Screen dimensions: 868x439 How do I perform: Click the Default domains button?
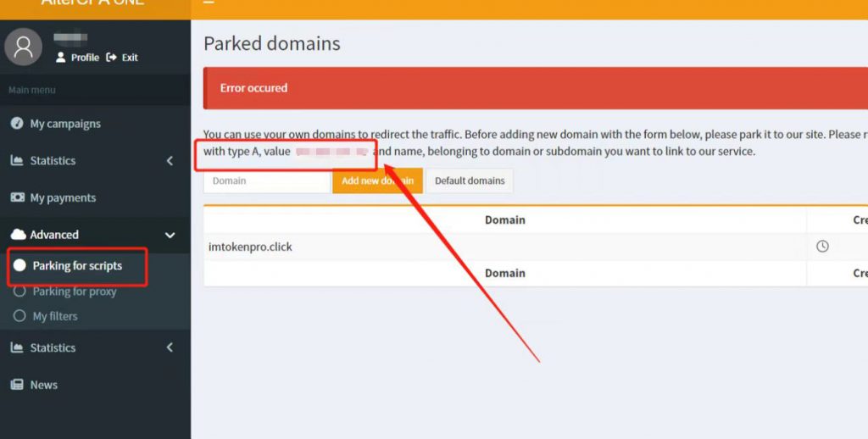[x=470, y=181]
